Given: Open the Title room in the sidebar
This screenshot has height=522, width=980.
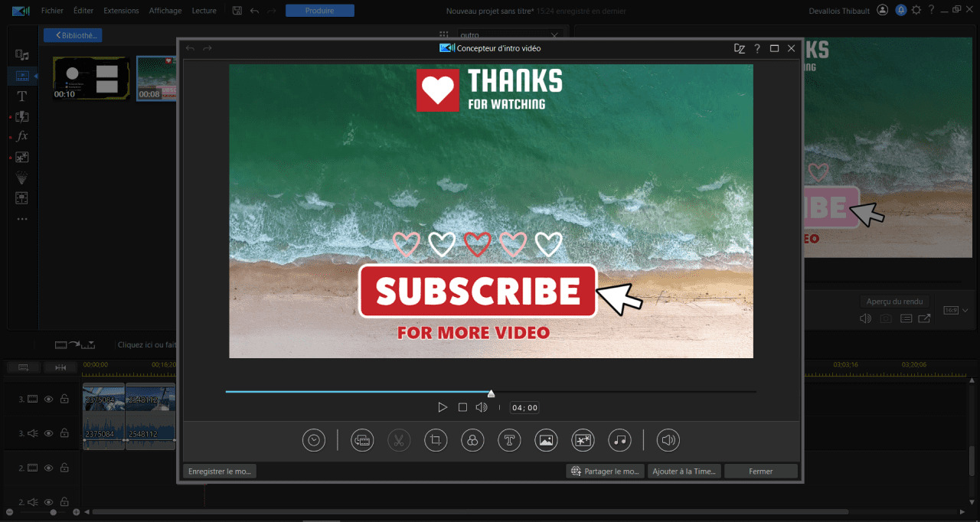Looking at the screenshot, I should pyautogui.click(x=22, y=96).
